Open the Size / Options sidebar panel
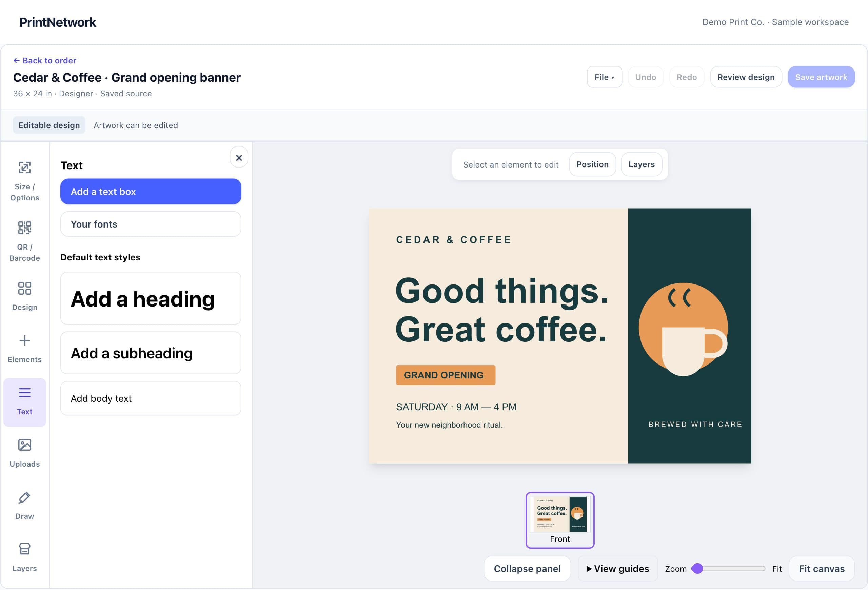Image resolution: width=868 pixels, height=590 pixels. click(x=25, y=181)
